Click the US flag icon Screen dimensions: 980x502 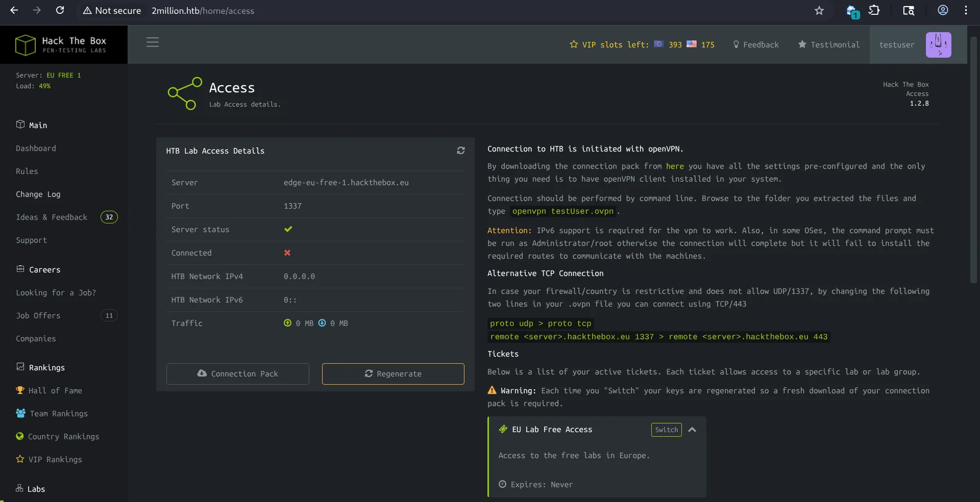coord(692,44)
